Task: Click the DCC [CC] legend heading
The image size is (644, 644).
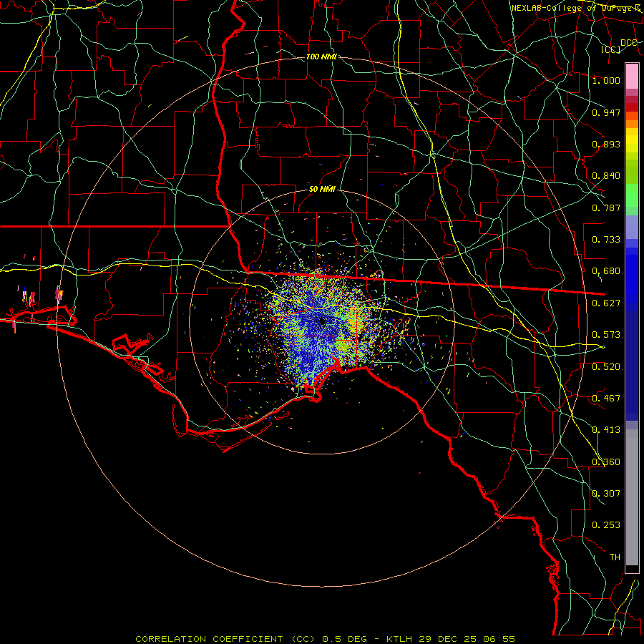Action: pos(620,46)
